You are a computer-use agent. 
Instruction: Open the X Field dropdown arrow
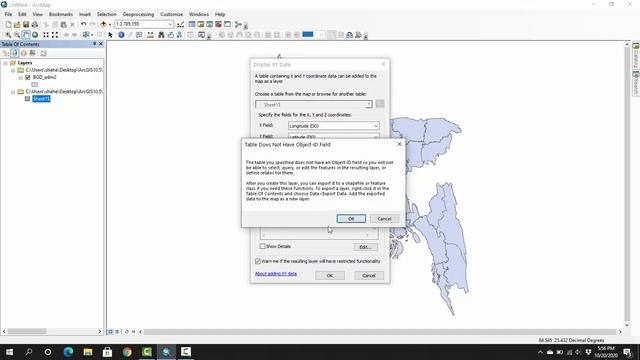376,126
